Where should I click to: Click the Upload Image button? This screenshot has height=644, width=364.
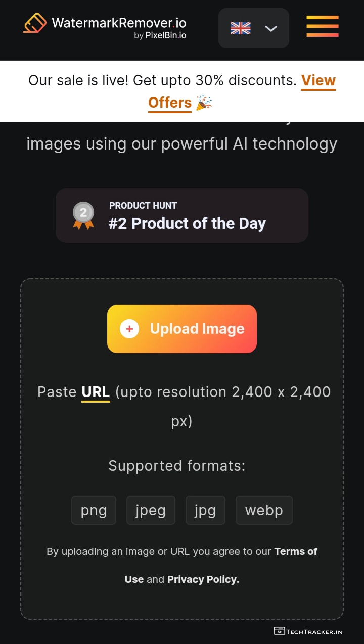point(182,329)
